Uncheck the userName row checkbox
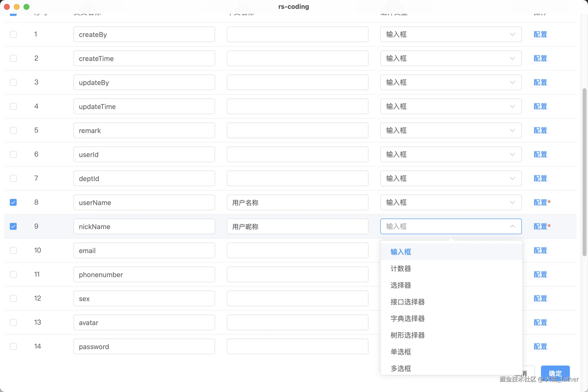 (x=13, y=202)
